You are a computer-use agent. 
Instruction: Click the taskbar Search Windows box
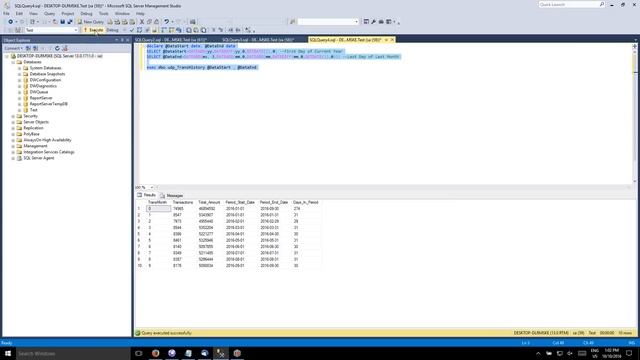point(73,353)
